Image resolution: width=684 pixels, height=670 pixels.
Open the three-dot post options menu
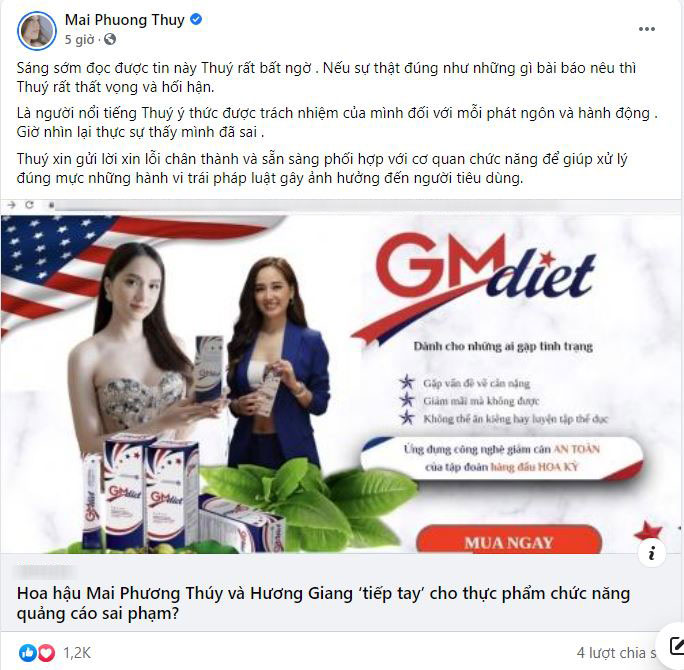coord(646,29)
